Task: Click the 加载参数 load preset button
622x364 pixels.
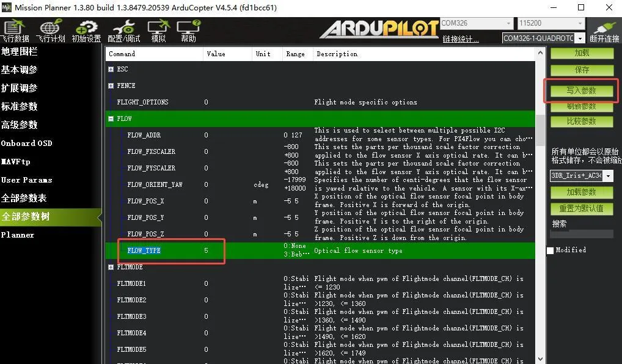Action: click(582, 192)
